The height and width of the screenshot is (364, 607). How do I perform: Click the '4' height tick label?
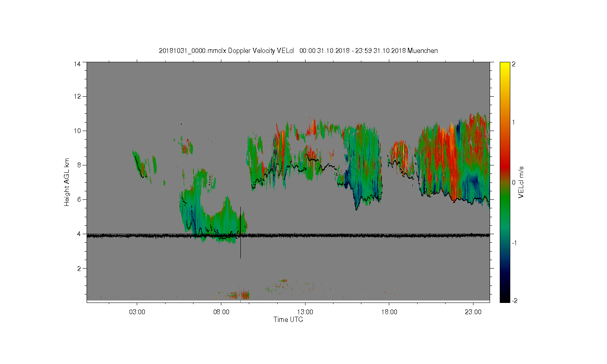pyautogui.click(x=79, y=234)
